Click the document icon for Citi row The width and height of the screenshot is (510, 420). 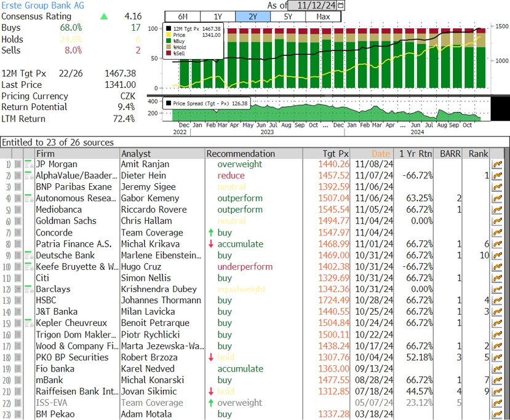pyautogui.click(x=18, y=278)
